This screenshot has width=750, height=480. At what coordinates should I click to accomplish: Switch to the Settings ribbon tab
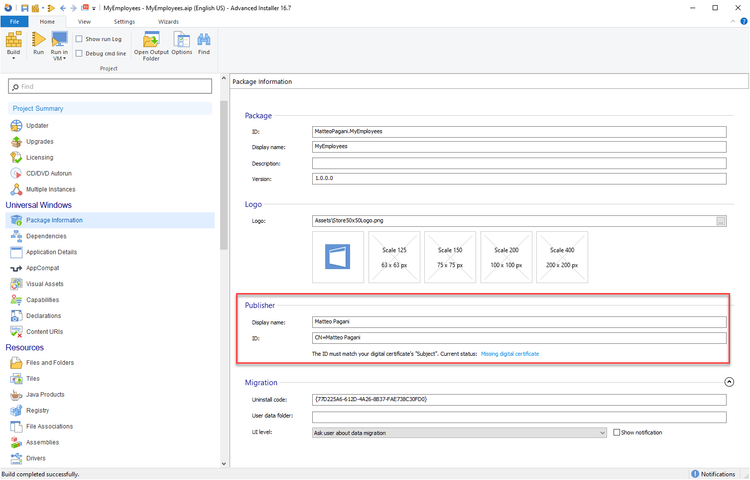click(x=124, y=20)
